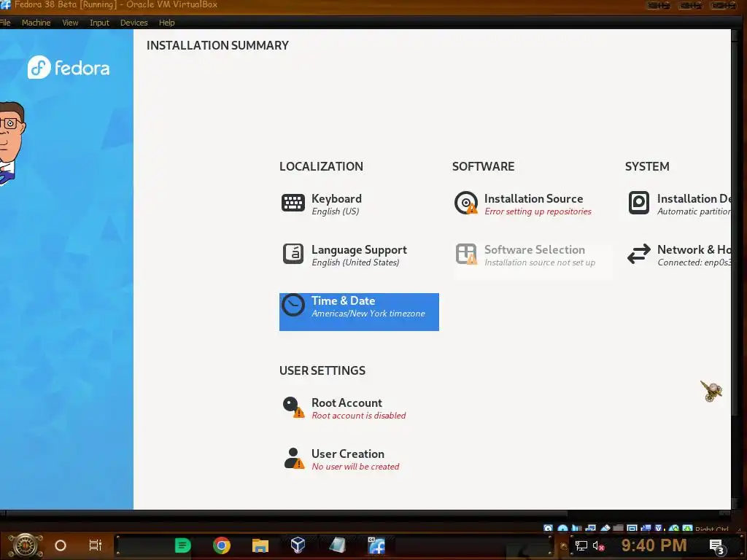Click the USER SETTINGS heading
Viewport: 747px width, 560px height.
pyautogui.click(x=322, y=370)
